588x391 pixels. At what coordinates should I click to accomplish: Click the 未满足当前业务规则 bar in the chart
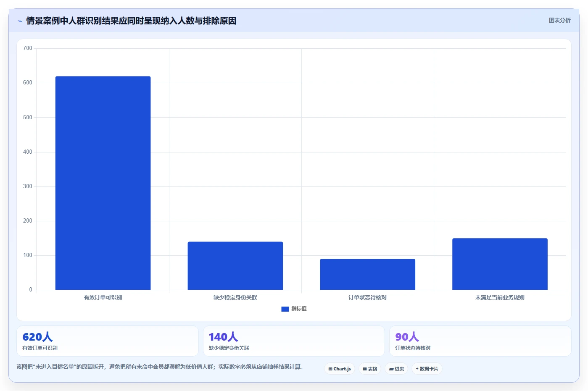pyautogui.click(x=500, y=264)
